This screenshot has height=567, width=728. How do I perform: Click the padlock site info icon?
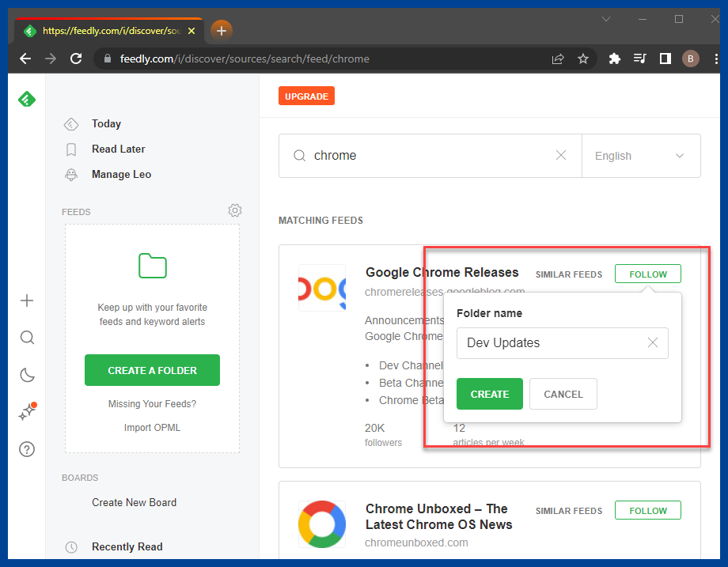coord(108,59)
